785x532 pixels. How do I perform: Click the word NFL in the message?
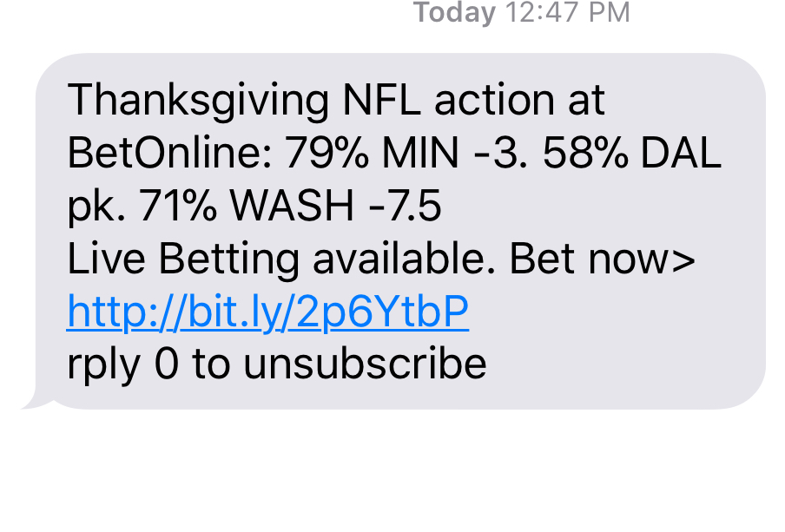(381, 100)
